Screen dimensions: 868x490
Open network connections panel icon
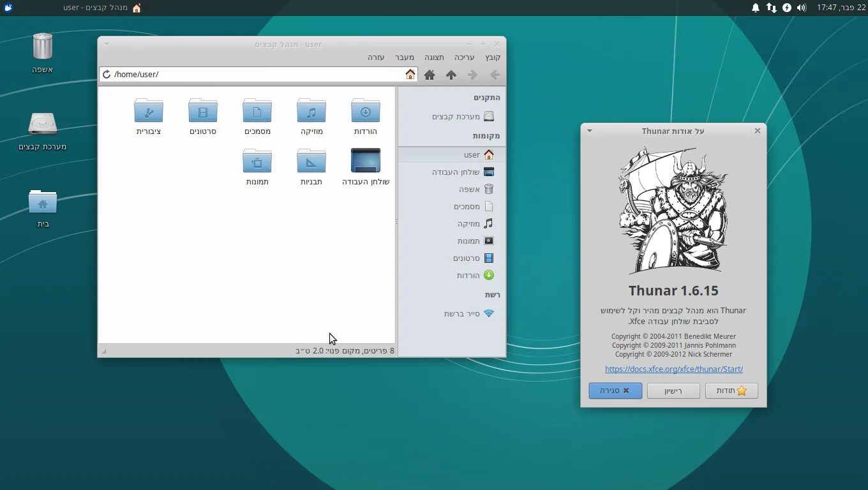(x=771, y=8)
